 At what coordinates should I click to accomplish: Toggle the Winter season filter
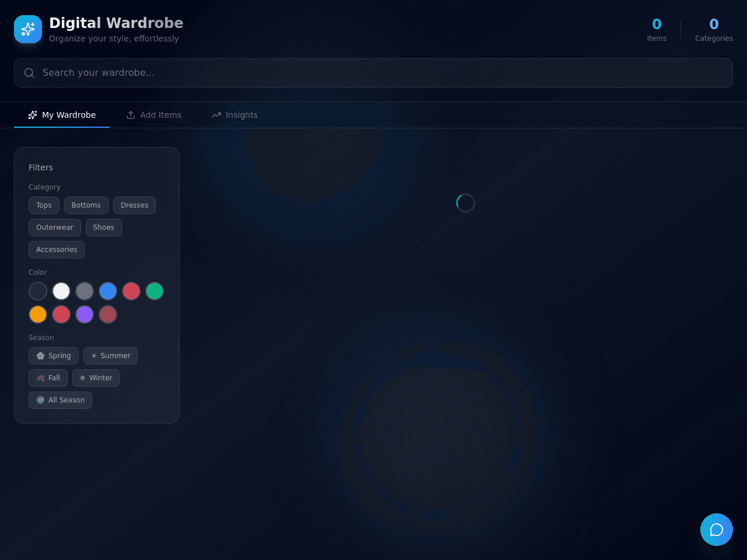96,378
